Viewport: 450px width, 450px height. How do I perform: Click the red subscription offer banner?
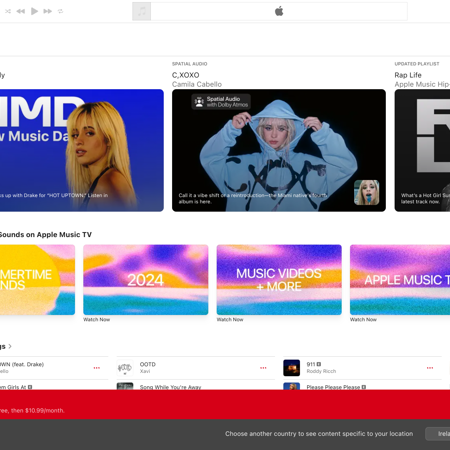225,404
